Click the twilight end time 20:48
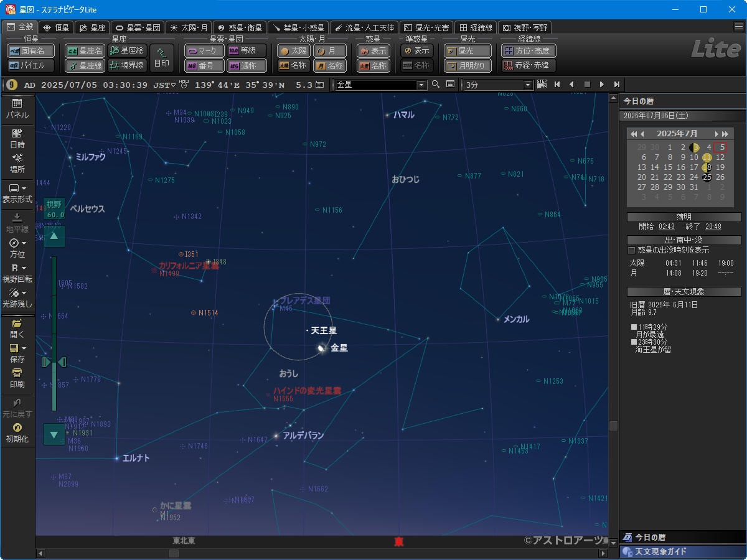747x560 pixels. 713,227
